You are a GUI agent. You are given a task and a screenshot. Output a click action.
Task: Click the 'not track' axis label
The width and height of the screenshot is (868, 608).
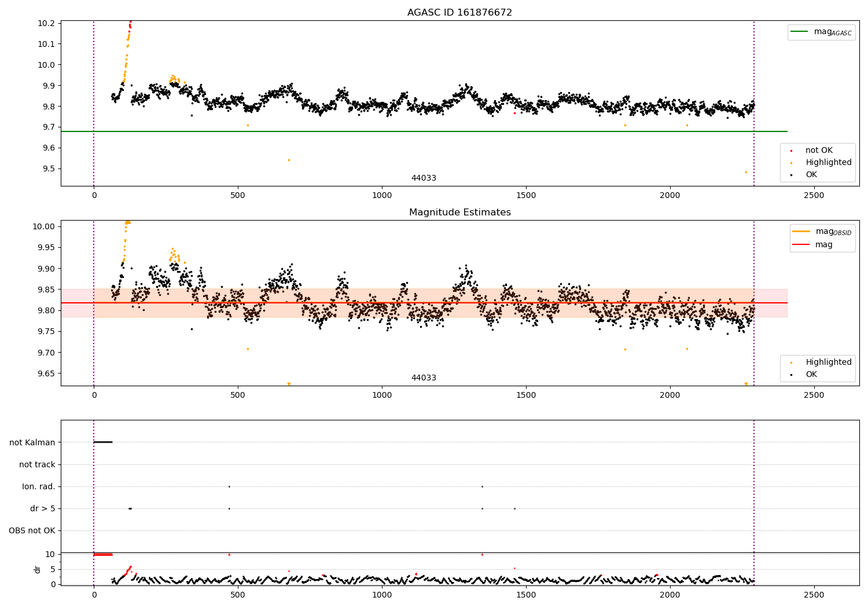click(37, 465)
